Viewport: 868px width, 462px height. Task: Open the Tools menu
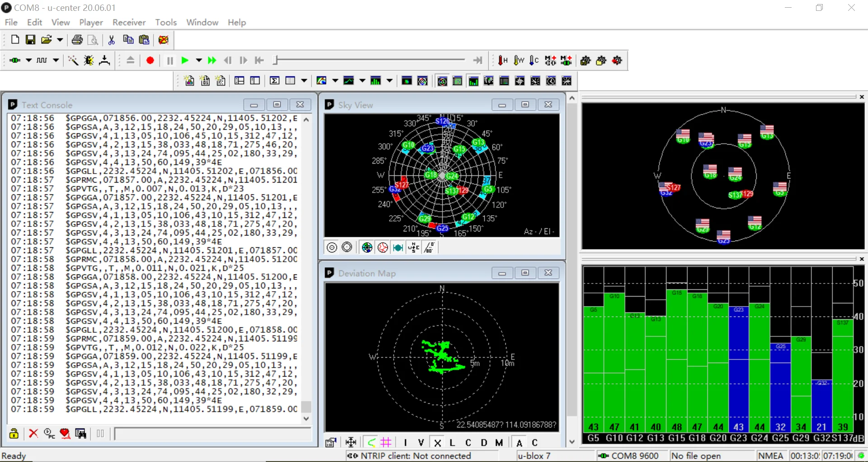165,22
